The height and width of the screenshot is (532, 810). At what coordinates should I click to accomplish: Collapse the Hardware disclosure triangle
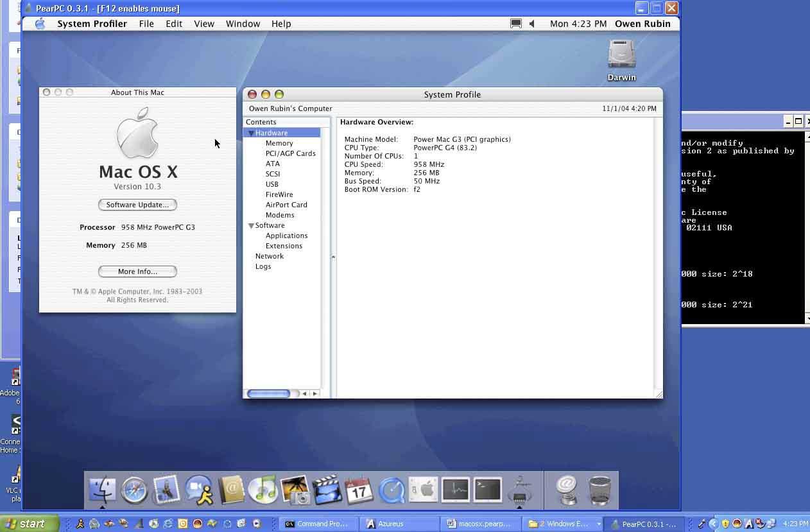(251, 133)
